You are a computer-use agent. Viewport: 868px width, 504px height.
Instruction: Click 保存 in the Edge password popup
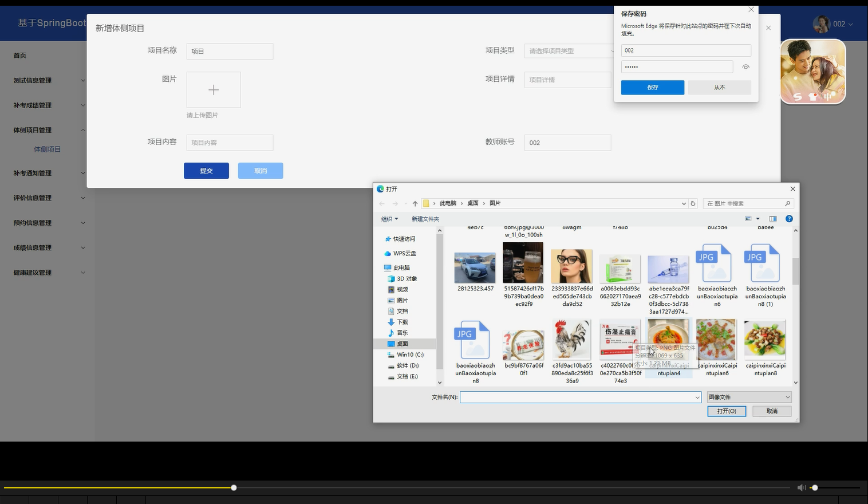coord(653,87)
